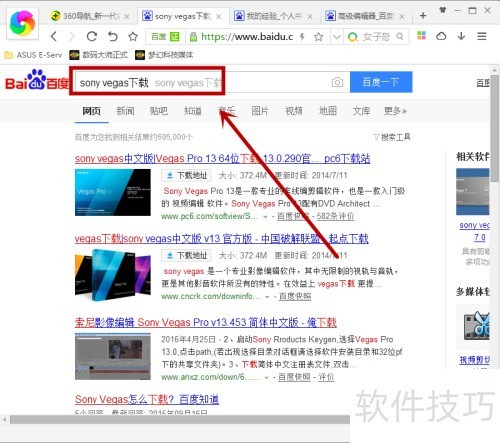Click the green lock security icon

tap(193, 36)
